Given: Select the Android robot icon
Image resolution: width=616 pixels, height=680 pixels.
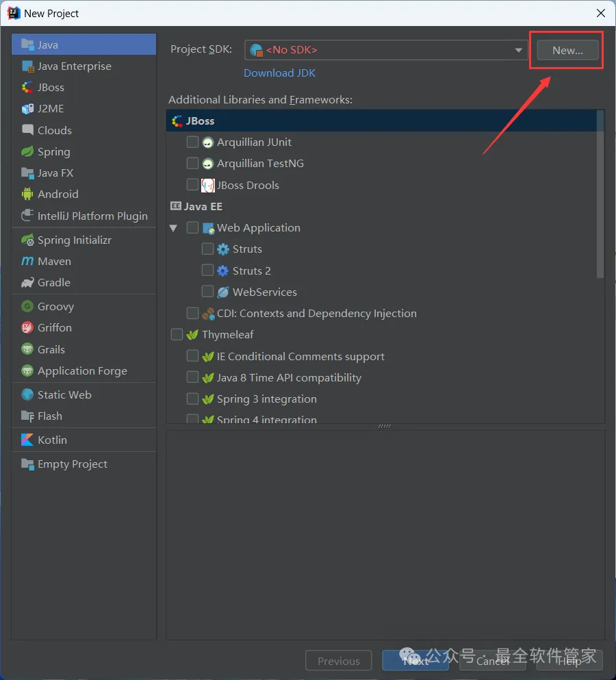Looking at the screenshot, I should (27, 194).
